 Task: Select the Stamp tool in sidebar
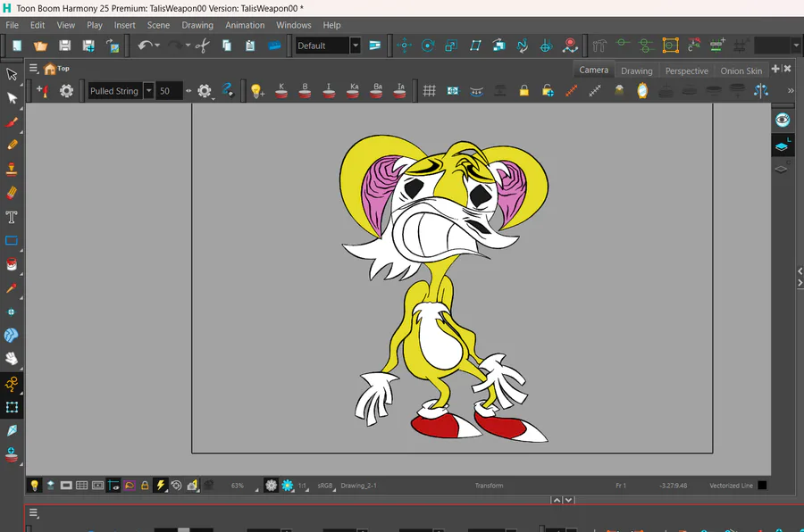tap(12, 169)
